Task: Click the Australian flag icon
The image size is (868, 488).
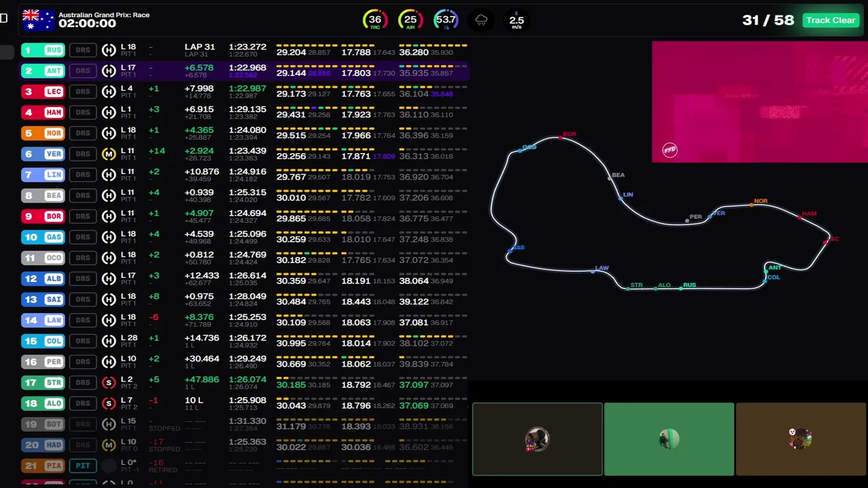Action: (x=38, y=20)
